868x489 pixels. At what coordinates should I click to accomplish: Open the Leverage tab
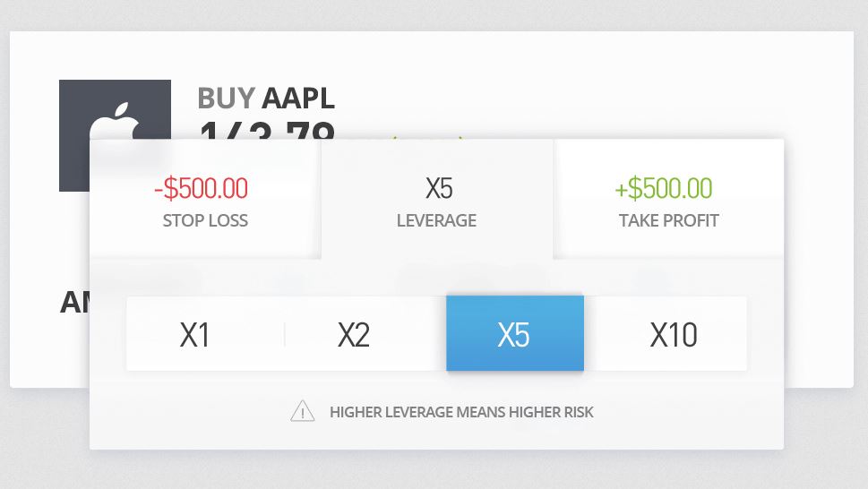[x=437, y=199]
